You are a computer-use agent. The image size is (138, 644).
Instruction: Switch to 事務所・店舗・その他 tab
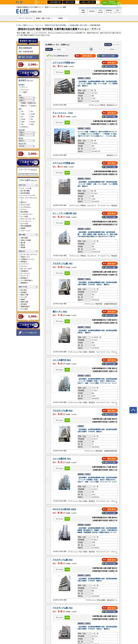click(43, 18)
